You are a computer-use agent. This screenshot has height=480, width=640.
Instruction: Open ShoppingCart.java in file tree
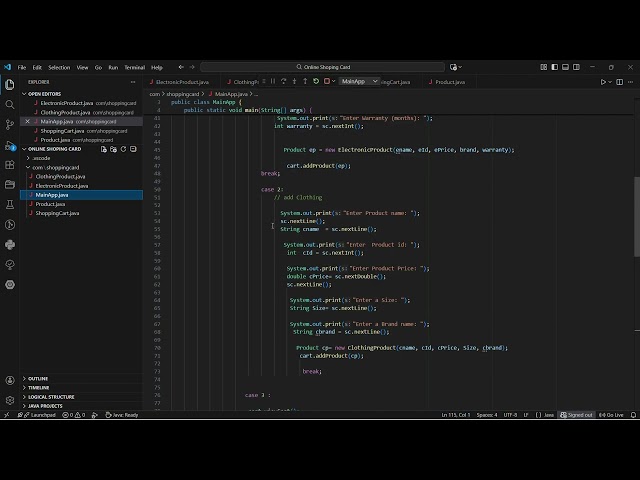click(57, 213)
